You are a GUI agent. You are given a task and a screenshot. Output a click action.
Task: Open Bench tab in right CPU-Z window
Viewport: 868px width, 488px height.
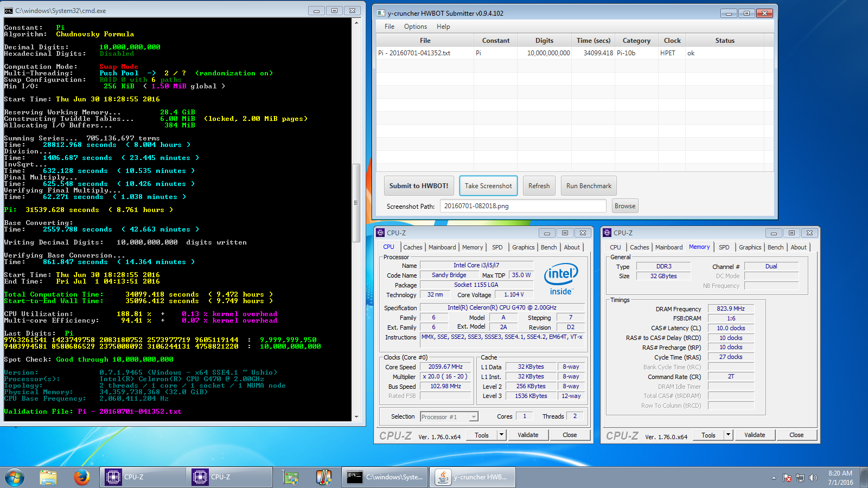coord(776,247)
